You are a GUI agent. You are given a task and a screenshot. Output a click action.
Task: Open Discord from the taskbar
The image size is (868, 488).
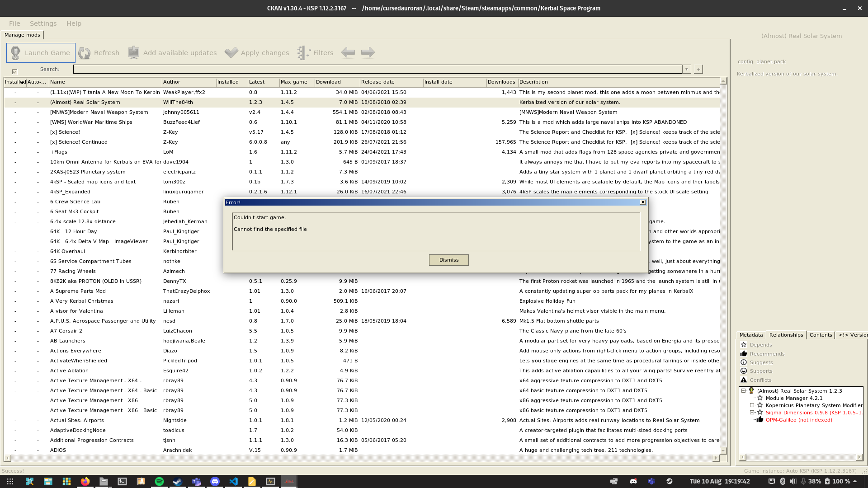click(215, 481)
